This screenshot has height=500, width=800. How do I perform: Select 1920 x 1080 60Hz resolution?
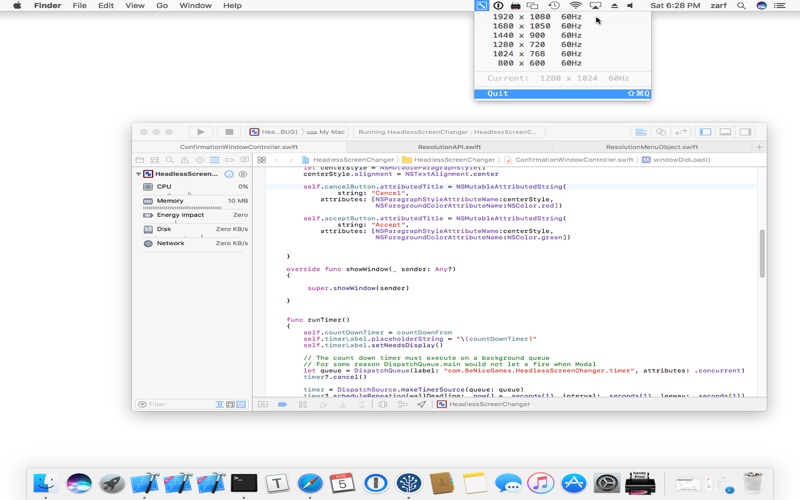pos(536,17)
